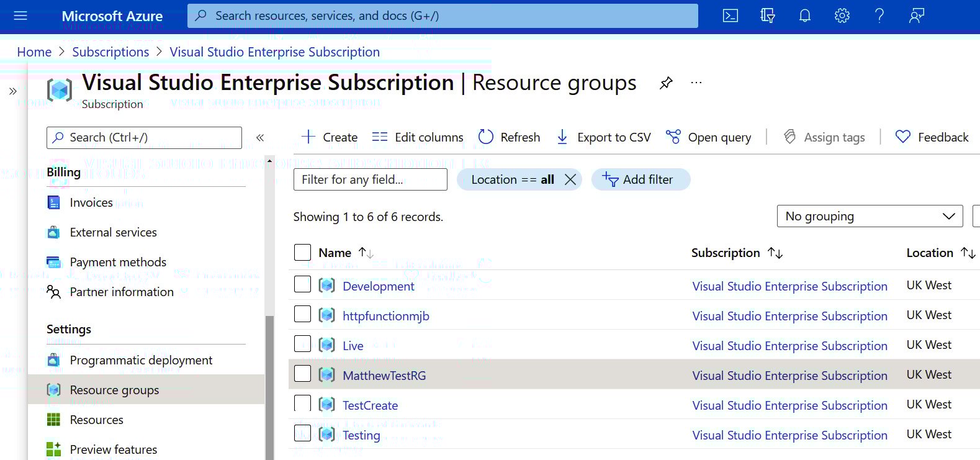The image size is (980, 460).
Task: Open subscription link in Testing row
Action: [789, 435]
